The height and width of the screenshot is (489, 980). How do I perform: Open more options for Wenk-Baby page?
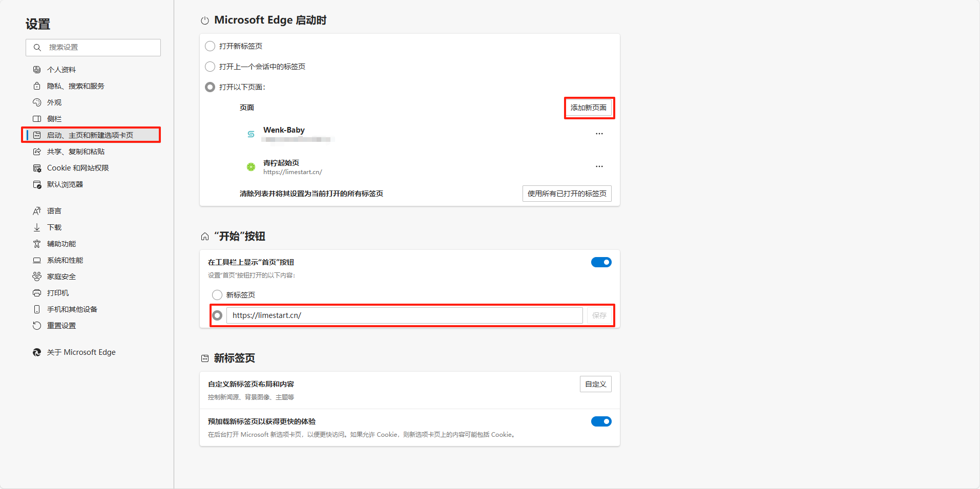pos(599,134)
